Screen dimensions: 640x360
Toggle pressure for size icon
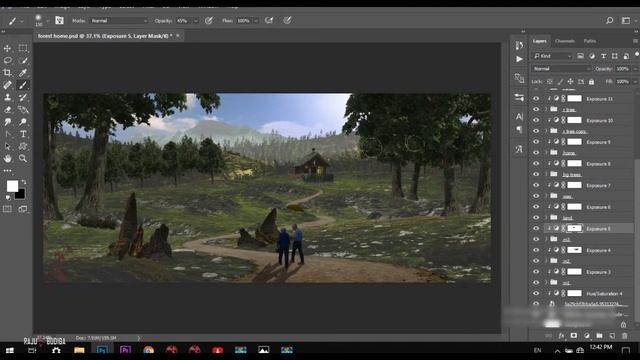pyautogui.click(x=287, y=20)
